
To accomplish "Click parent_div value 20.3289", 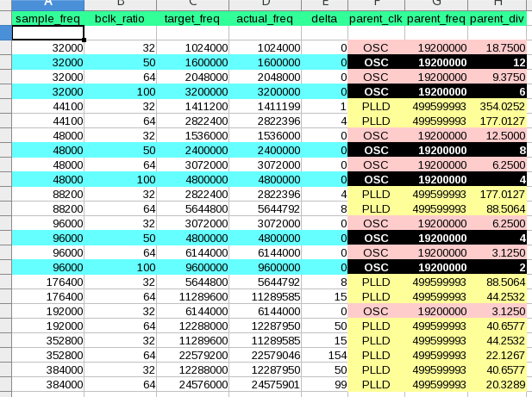I will click(x=497, y=384).
